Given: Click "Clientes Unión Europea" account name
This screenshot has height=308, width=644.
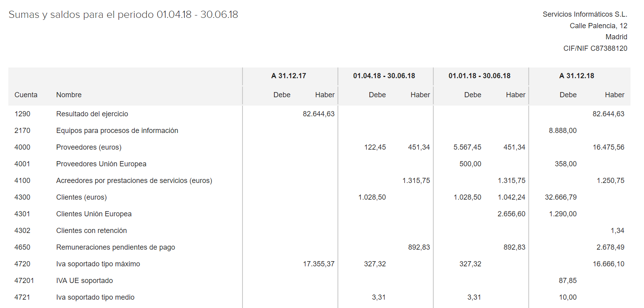Looking at the screenshot, I should (94, 214).
